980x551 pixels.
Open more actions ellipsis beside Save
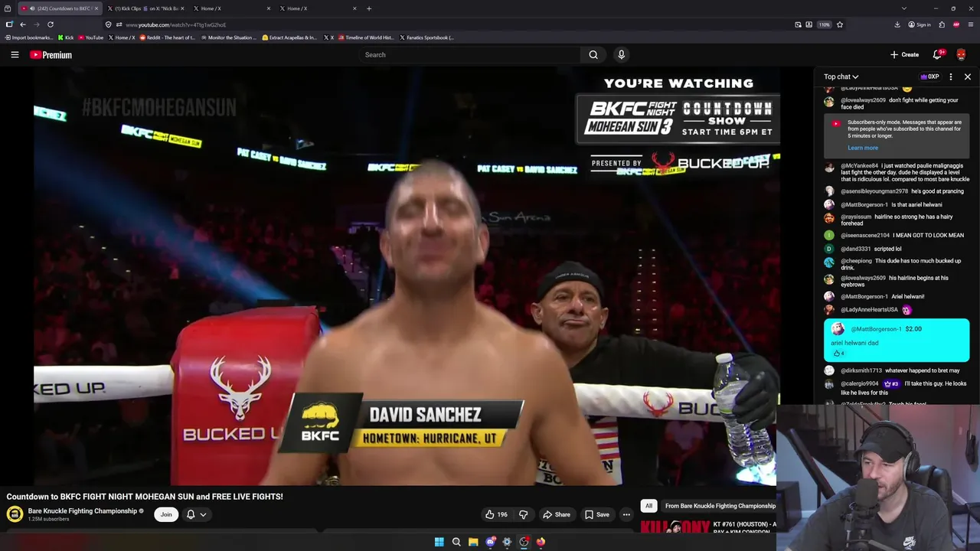(x=626, y=514)
